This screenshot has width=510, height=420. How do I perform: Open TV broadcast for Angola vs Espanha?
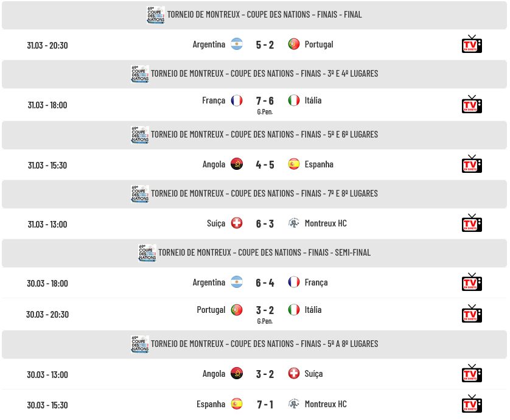click(x=472, y=164)
